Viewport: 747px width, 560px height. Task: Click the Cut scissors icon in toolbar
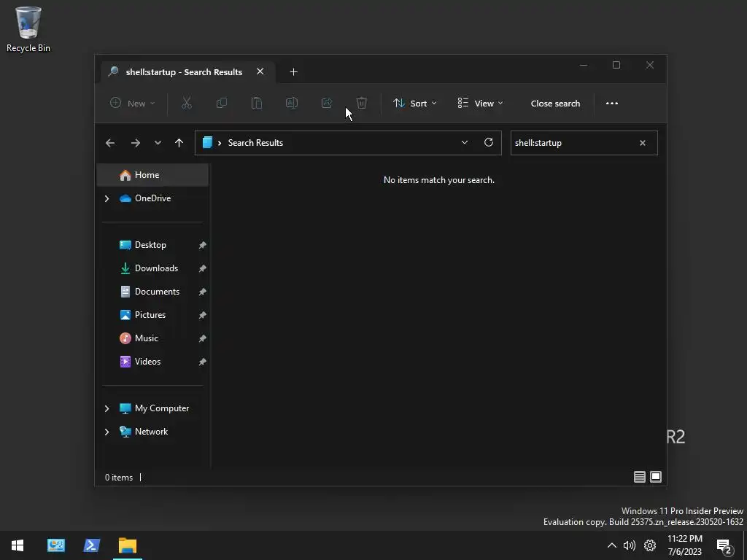point(187,103)
